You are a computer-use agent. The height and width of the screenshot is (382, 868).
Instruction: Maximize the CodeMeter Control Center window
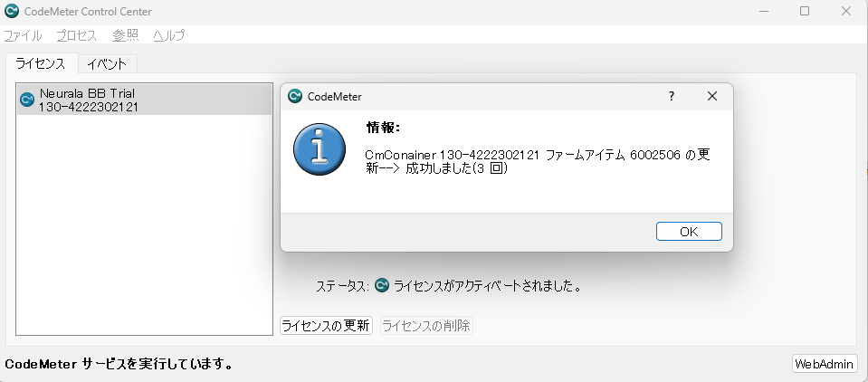click(x=805, y=11)
